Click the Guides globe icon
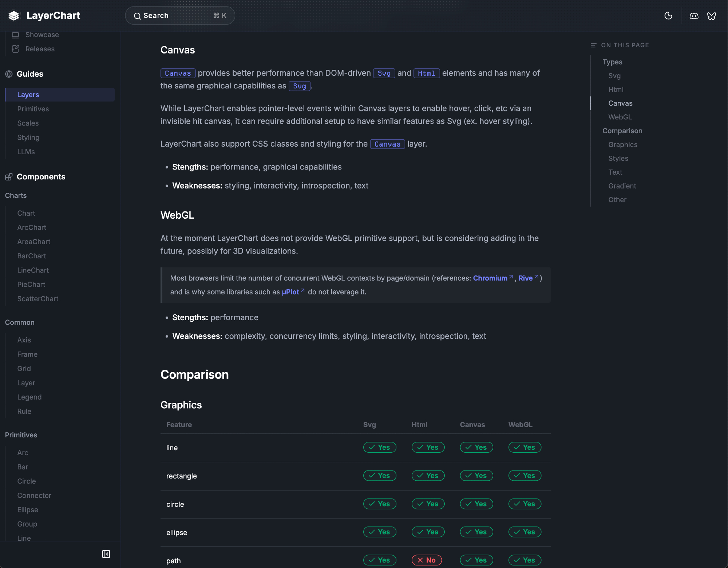The image size is (728, 568). pyautogui.click(x=9, y=74)
